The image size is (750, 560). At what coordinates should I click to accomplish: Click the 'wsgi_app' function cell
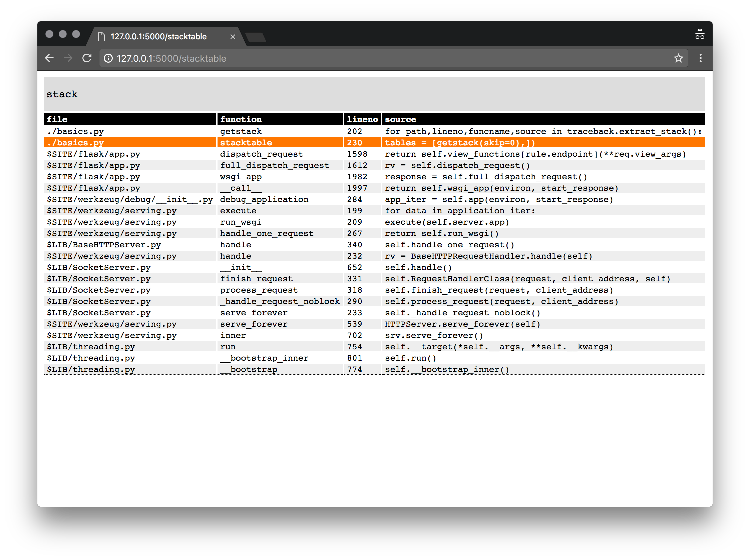(280, 177)
